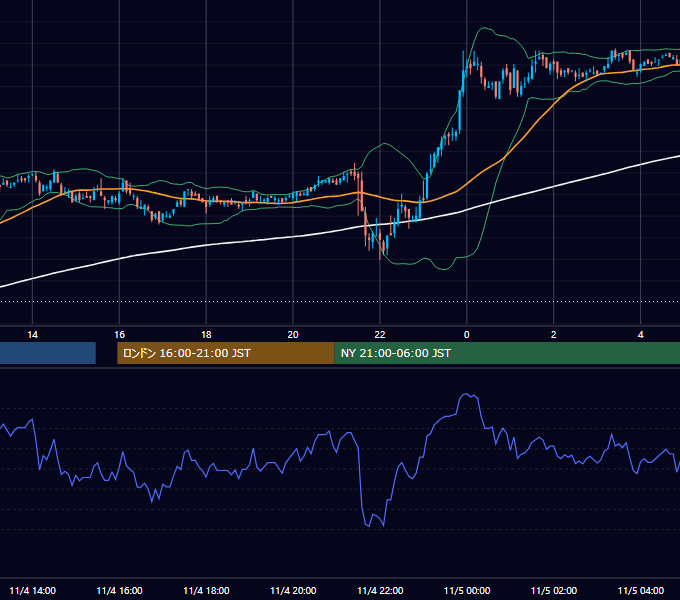This screenshot has height=600, width=680.
Task: Click the price axis label 22
Action: point(379,334)
